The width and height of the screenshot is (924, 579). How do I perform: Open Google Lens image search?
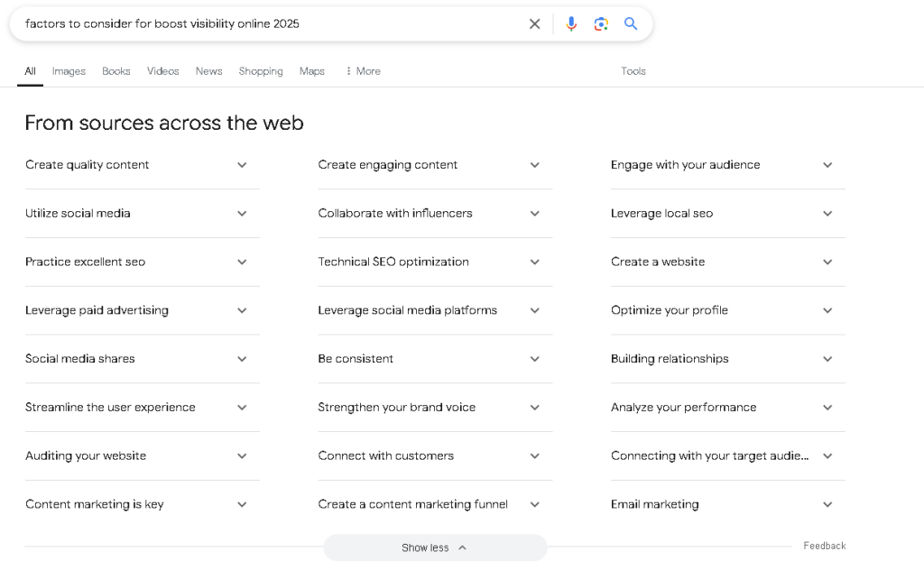601,23
